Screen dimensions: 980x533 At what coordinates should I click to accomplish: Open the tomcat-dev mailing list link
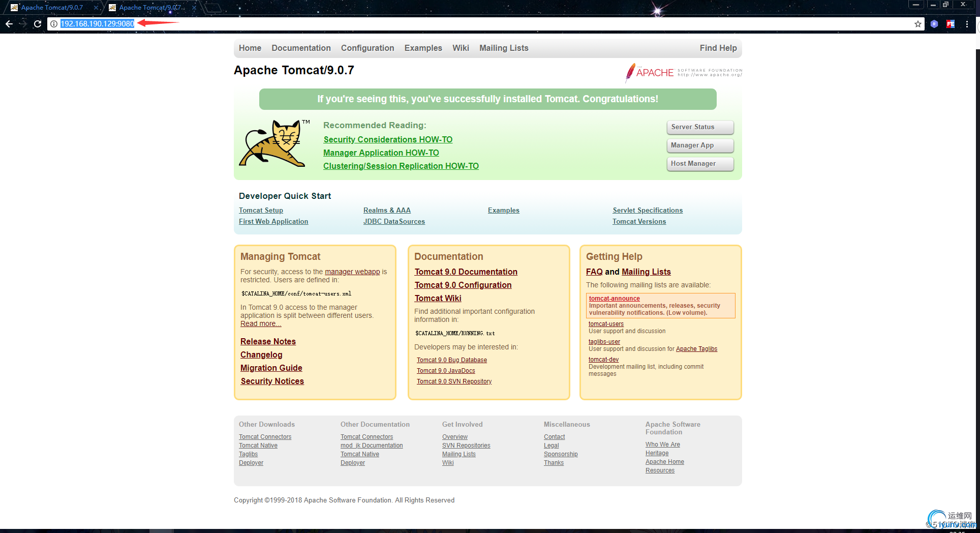click(x=603, y=360)
